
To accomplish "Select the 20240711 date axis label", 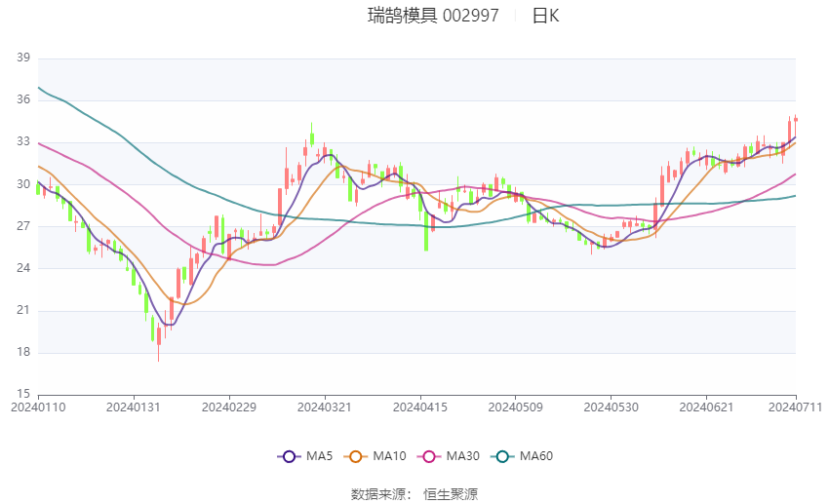I will point(795,407).
